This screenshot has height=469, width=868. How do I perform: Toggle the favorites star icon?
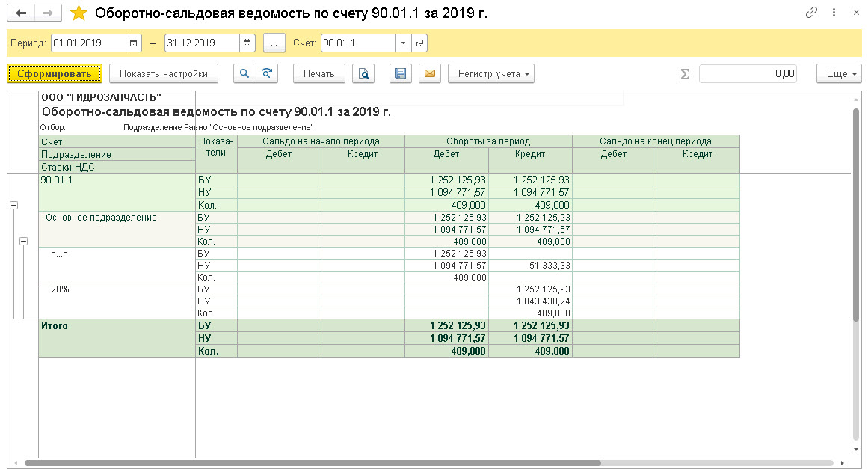coord(79,13)
